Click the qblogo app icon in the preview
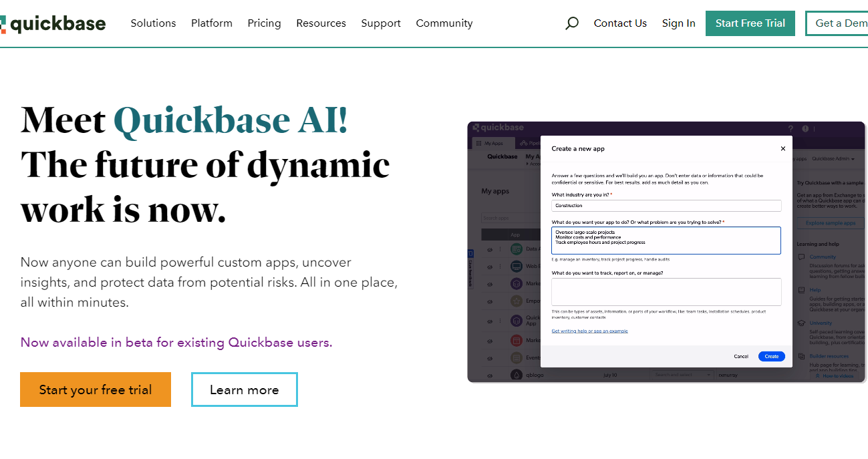Screen dimensions: 868x459 coord(517,375)
